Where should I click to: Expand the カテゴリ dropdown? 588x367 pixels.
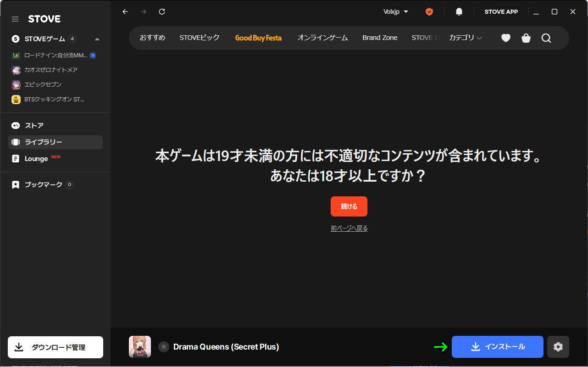465,38
